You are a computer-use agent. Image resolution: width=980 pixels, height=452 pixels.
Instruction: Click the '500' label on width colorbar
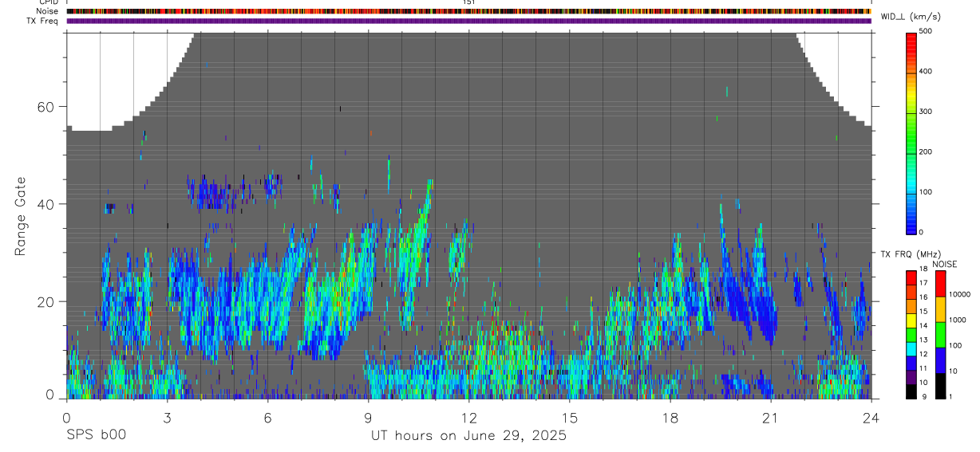[x=927, y=31]
